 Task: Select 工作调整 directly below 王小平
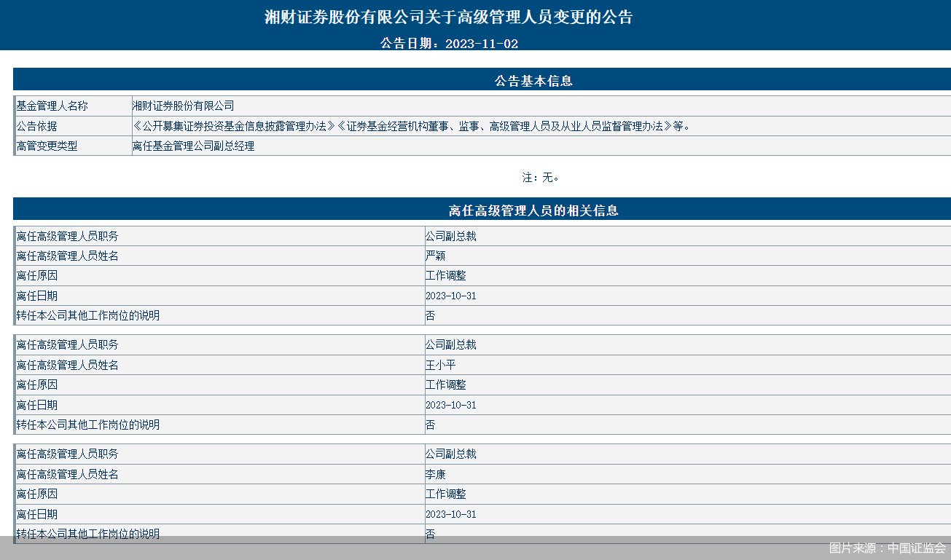tap(446, 385)
